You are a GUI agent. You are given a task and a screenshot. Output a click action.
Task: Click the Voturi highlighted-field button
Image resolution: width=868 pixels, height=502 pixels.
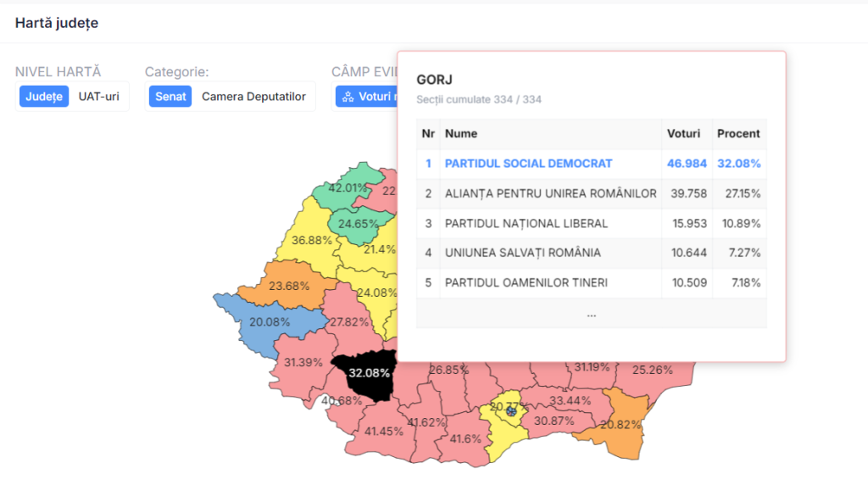click(x=366, y=97)
